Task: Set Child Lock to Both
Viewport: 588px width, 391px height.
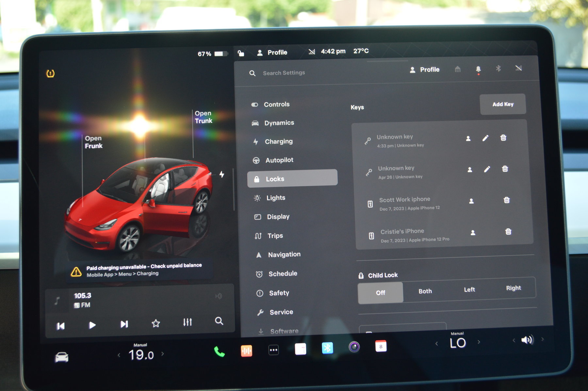Action: 425,291
